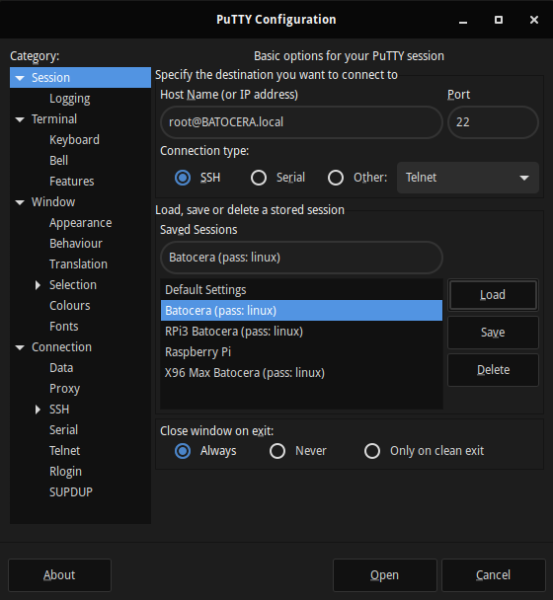Close the PuTTY Configuration window

coord(534,20)
